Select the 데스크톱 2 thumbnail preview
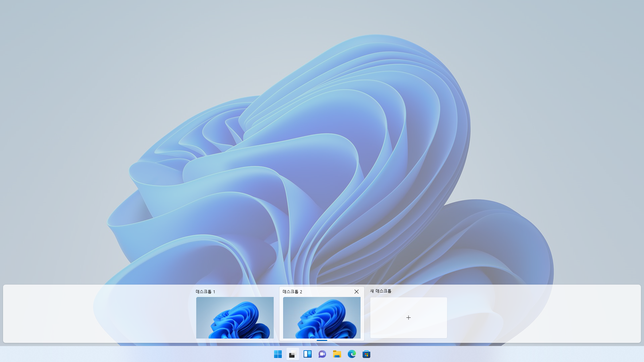 (x=322, y=317)
